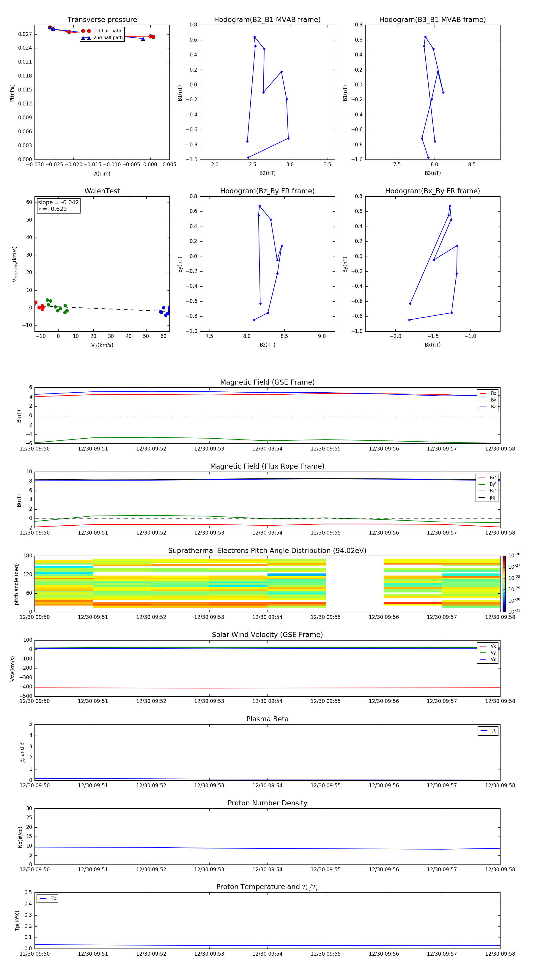535x980 pixels.
Task: Select the "B2(nT)" x-axis label
Action: click(267, 173)
